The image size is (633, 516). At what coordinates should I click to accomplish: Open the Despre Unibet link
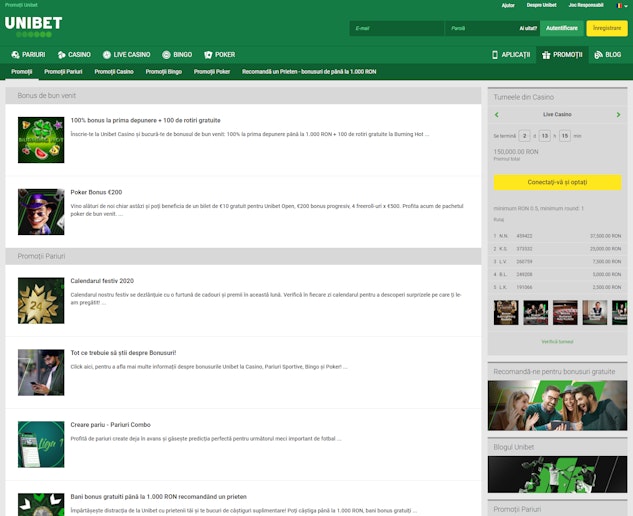click(x=541, y=5)
